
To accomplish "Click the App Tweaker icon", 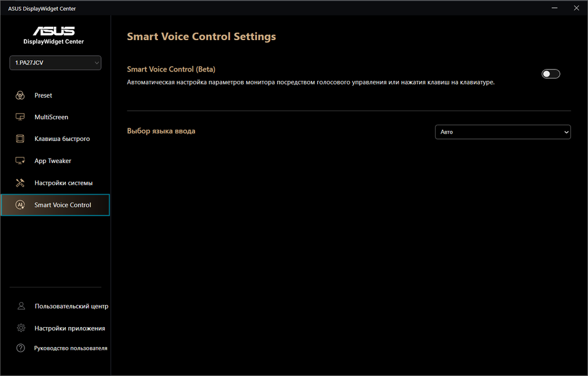I will point(20,161).
